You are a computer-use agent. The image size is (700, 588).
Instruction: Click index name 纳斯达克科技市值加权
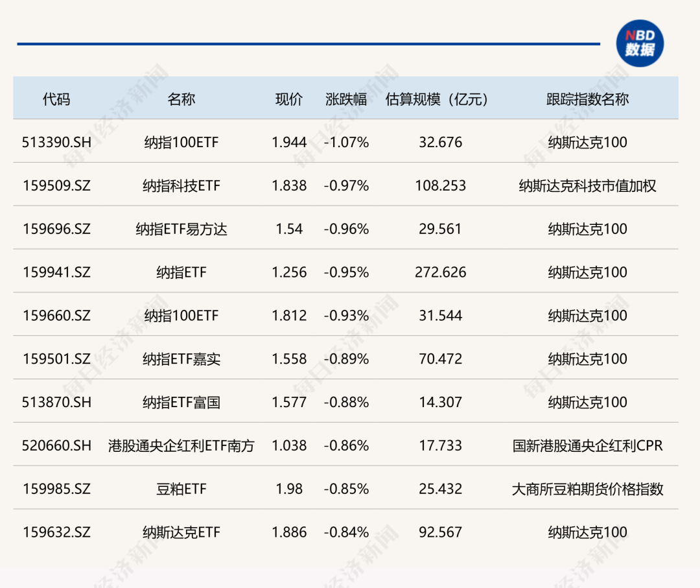click(x=587, y=185)
